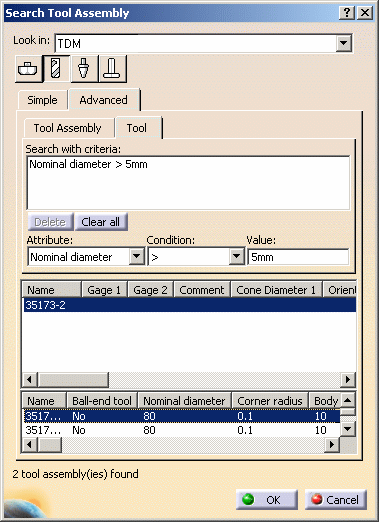Click the Cancel button

pos(336,500)
